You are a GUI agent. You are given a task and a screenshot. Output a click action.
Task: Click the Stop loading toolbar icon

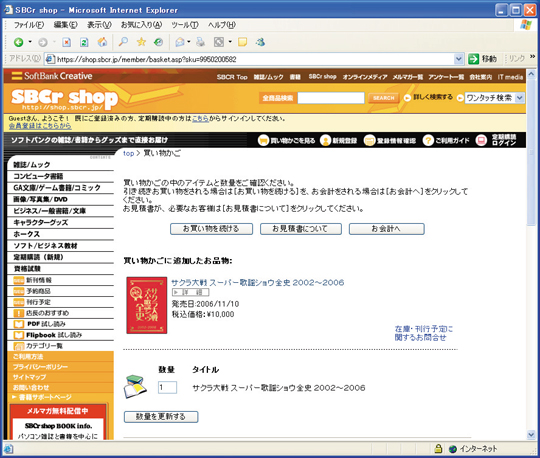pos(66,42)
